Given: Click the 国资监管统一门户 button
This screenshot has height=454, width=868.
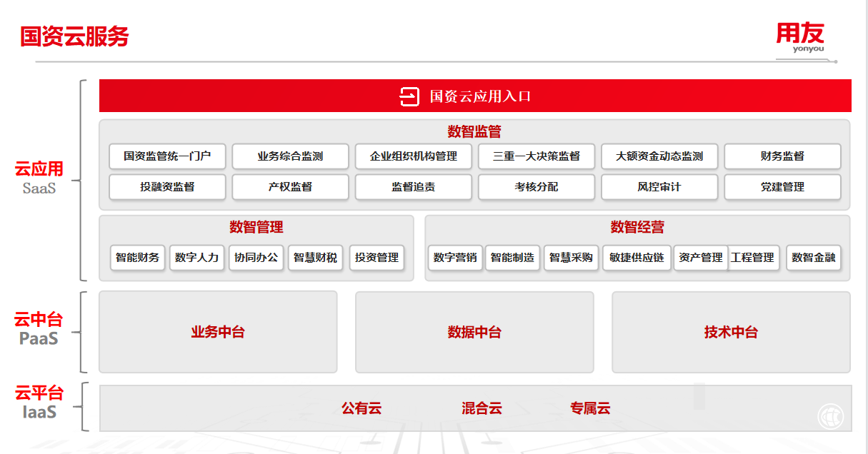Looking at the screenshot, I should tap(167, 156).
